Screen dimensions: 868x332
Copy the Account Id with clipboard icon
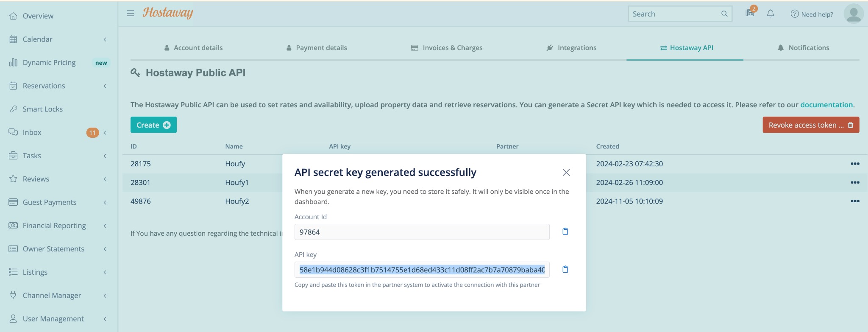point(565,232)
